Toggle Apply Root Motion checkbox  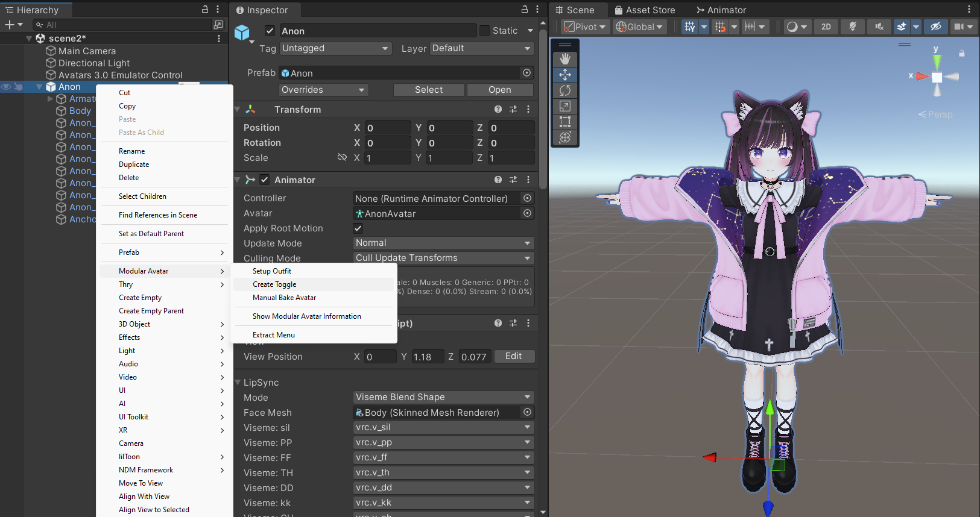click(x=358, y=228)
